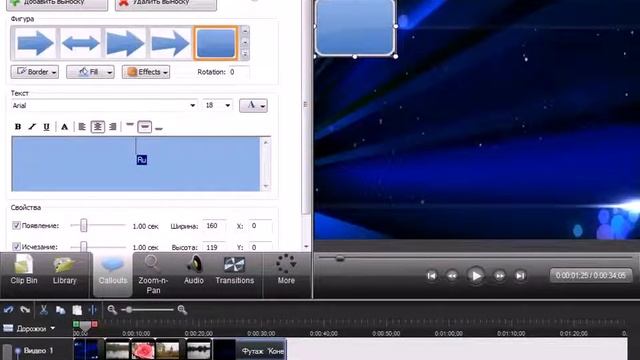Open the More tab menu

click(x=286, y=270)
